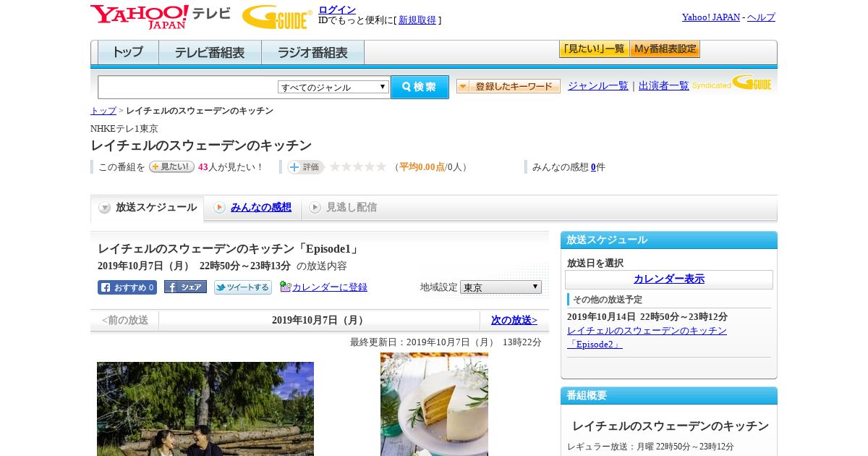Screen dimensions: 868x456
Task: Click the 検索 search button
Action: 420,87
